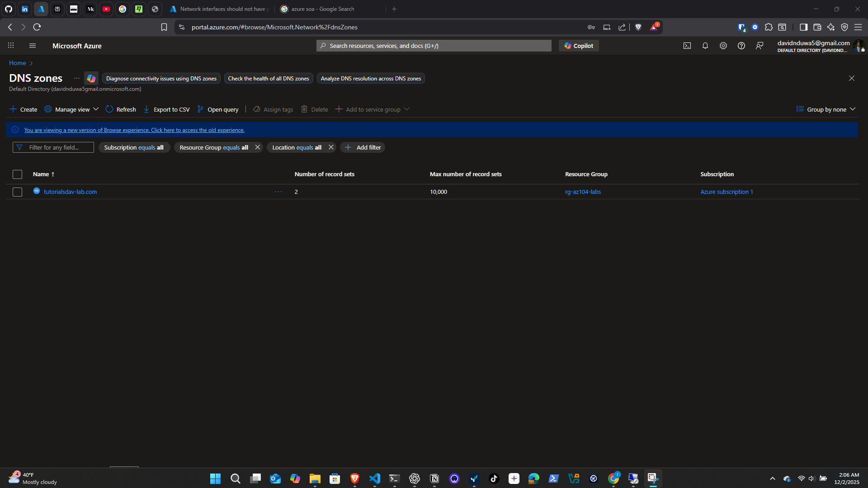Open File Explorer from taskbar
The height and width of the screenshot is (488, 868).
315,479
